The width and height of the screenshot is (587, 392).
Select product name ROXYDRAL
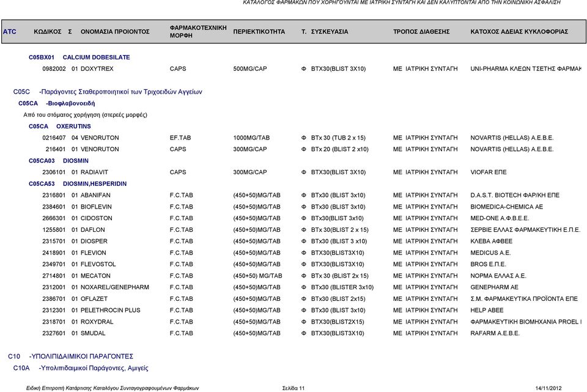[97, 322]
